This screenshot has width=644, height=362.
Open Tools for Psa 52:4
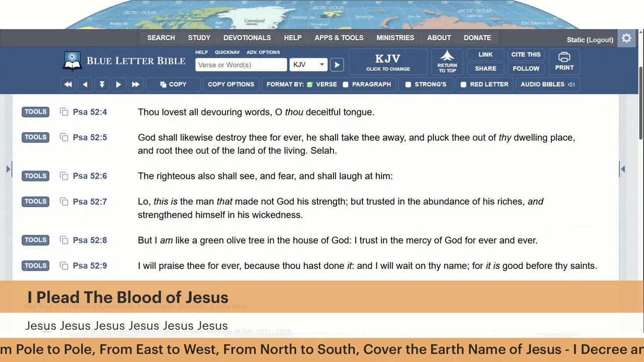(x=35, y=112)
